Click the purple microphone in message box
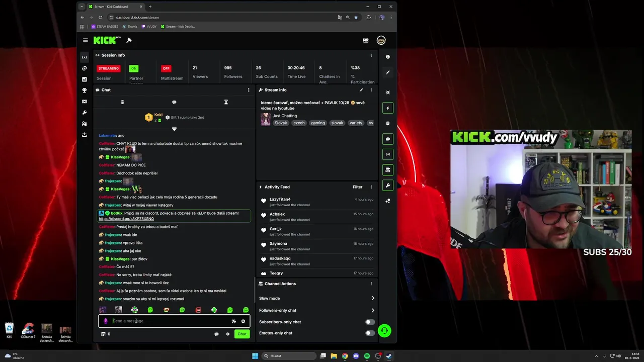Viewport: 644px width, 362px height. (106, 321)
